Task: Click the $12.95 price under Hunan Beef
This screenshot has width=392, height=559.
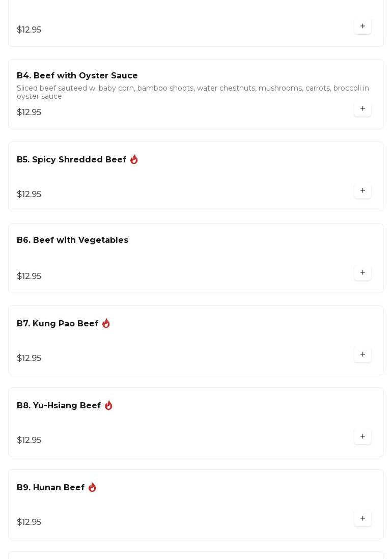Action: click(x=29, y=522)
